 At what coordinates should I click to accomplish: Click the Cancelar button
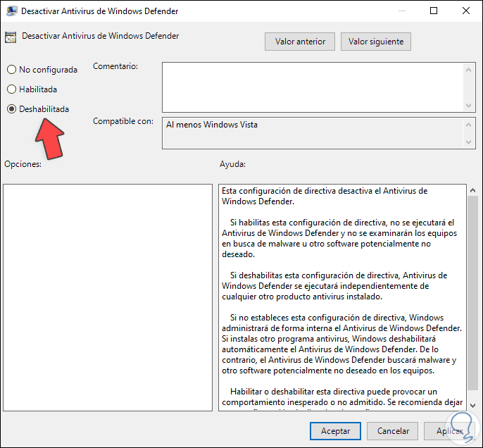click(393, 431)
